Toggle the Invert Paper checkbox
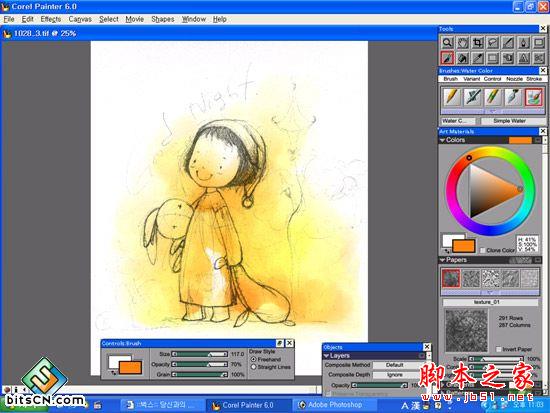The image size is (550, 413). (x=498, y=349)
